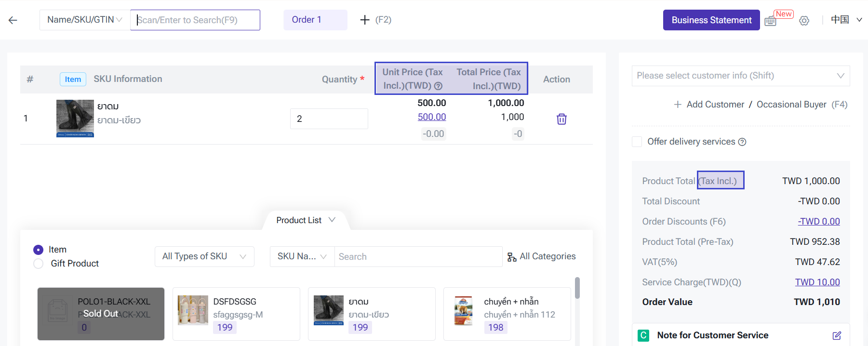This screenshot has width=868, height=346.
Task: Click the product list vertical scrollbar
Action: [577, 288]
